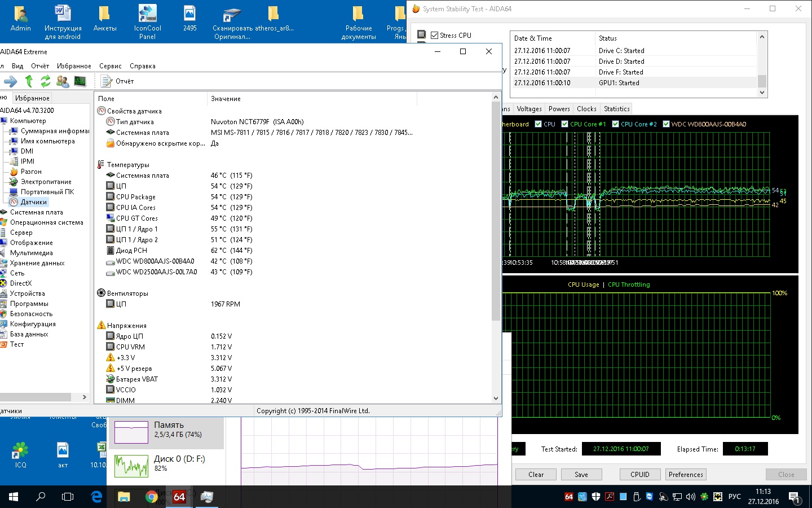Image resolution: width=812 pixels, height=508 pixels.
Task: Open Мультимедиа category in tree
Action: click(x=31, y=253)
